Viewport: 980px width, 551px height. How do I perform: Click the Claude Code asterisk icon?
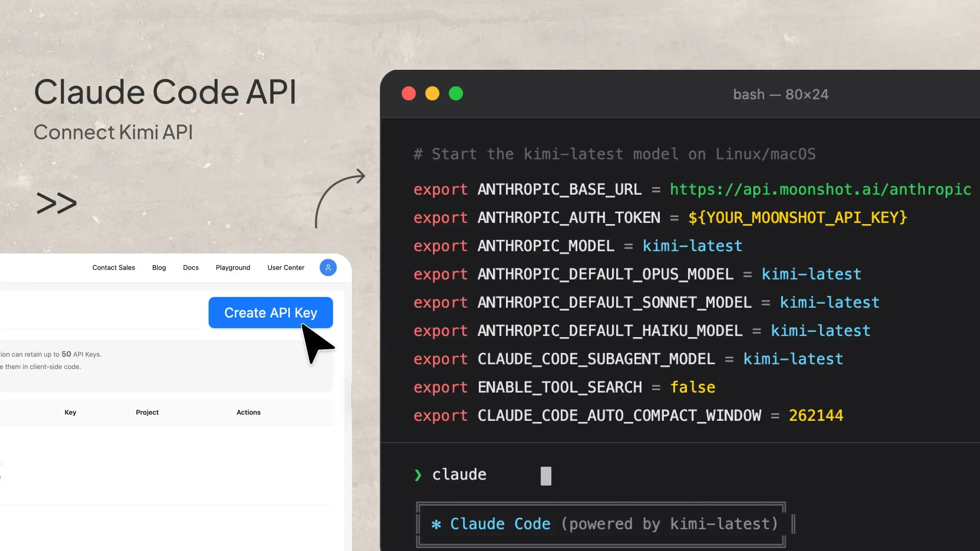coord(436,524)
